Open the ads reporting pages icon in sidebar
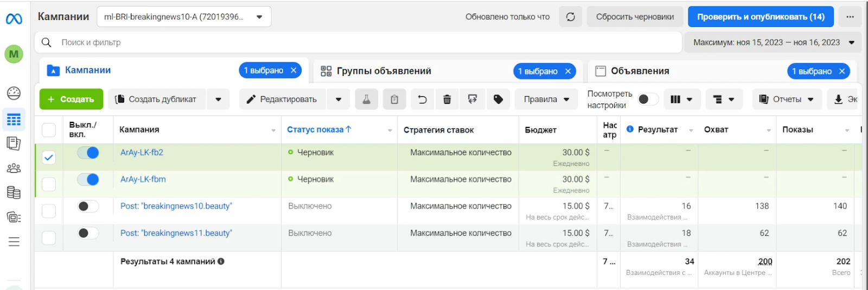 (14, 144)
